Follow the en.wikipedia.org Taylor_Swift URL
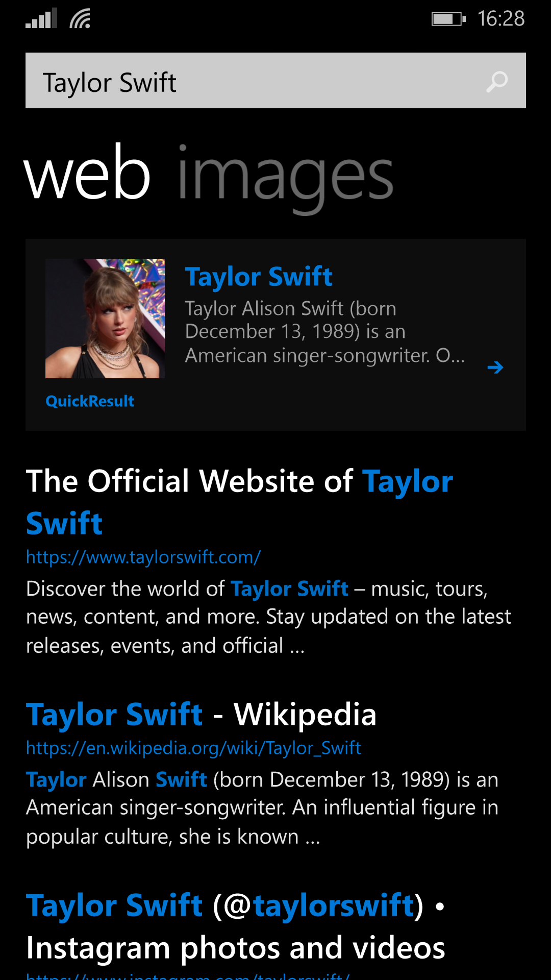 click(193, 748)
